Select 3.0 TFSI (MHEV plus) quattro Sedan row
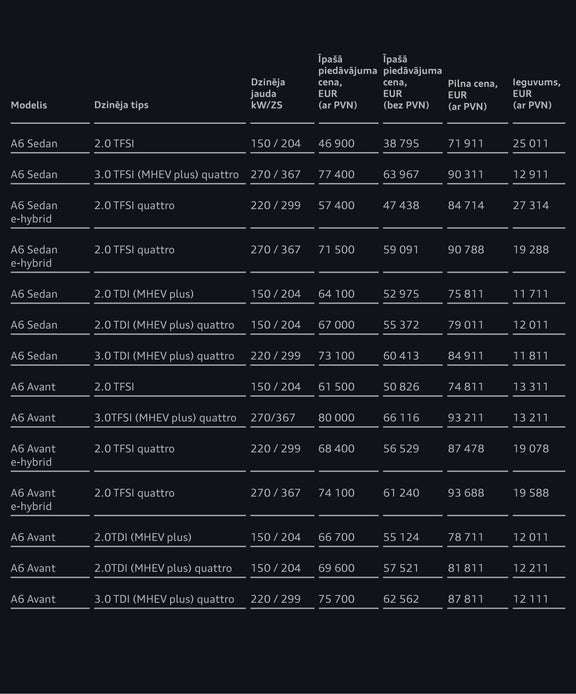The height and width of the screenshot is (694, 576). [x=288, y=174]
